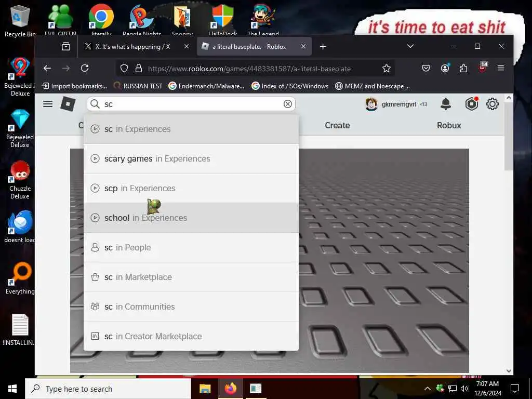Open Import bookmarks bookmark
The width and height of the screenshot is (532, 399).
click(74, 86)
